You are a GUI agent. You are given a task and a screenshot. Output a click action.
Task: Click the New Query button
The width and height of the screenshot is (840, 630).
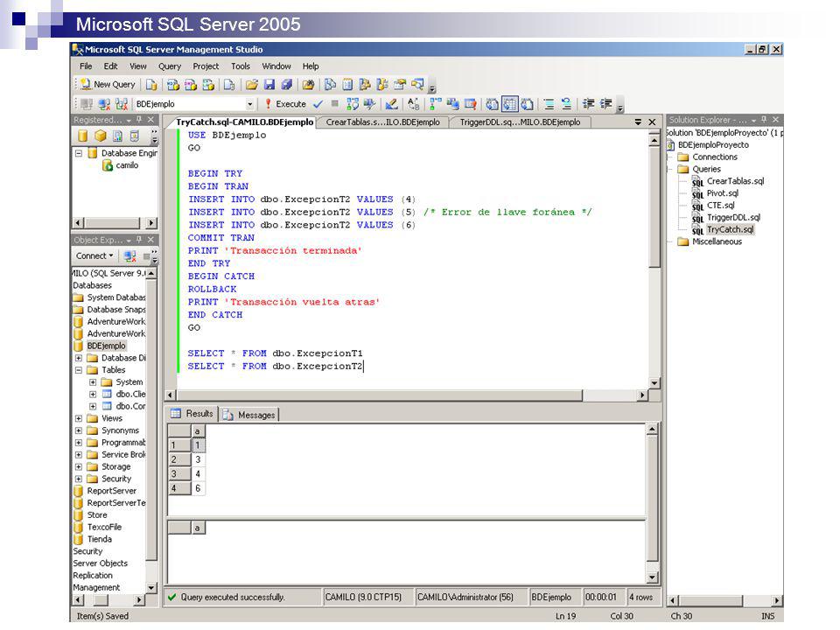point(108,85)
